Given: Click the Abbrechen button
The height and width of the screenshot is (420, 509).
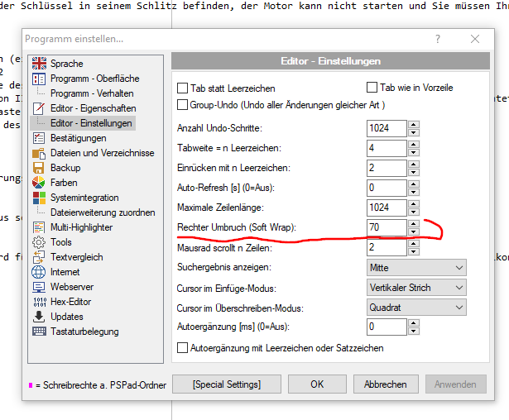Looking at the screenshot, I should 386,384.
